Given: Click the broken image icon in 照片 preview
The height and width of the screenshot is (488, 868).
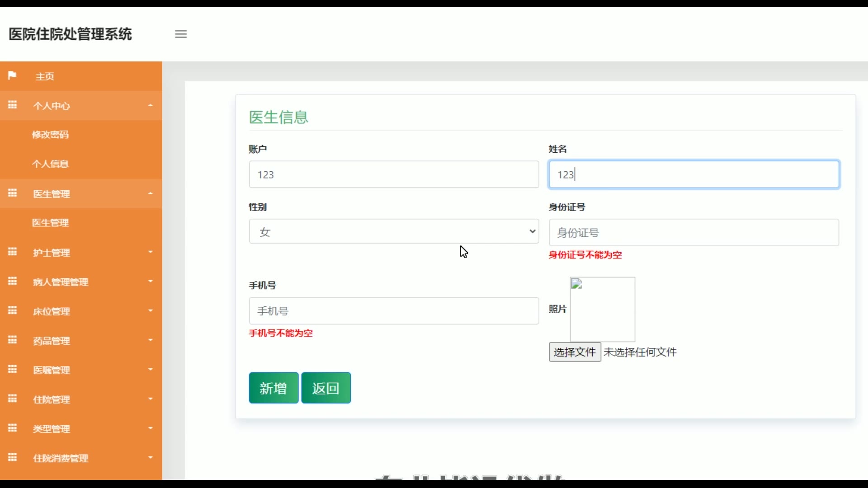Looking at the screenshot, I should click(576, 284).
